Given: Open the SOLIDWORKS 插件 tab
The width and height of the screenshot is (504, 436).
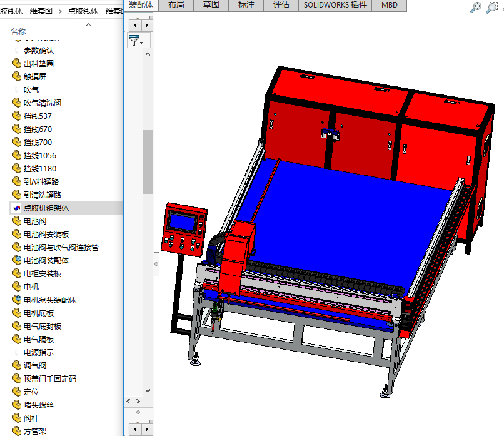Looking at the screenshot, I should tap(335, 5).
